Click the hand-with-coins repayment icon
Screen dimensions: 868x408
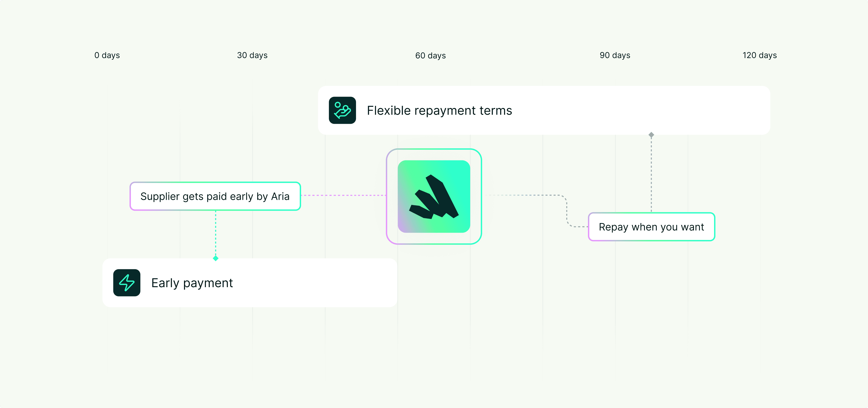coord(342,110)
